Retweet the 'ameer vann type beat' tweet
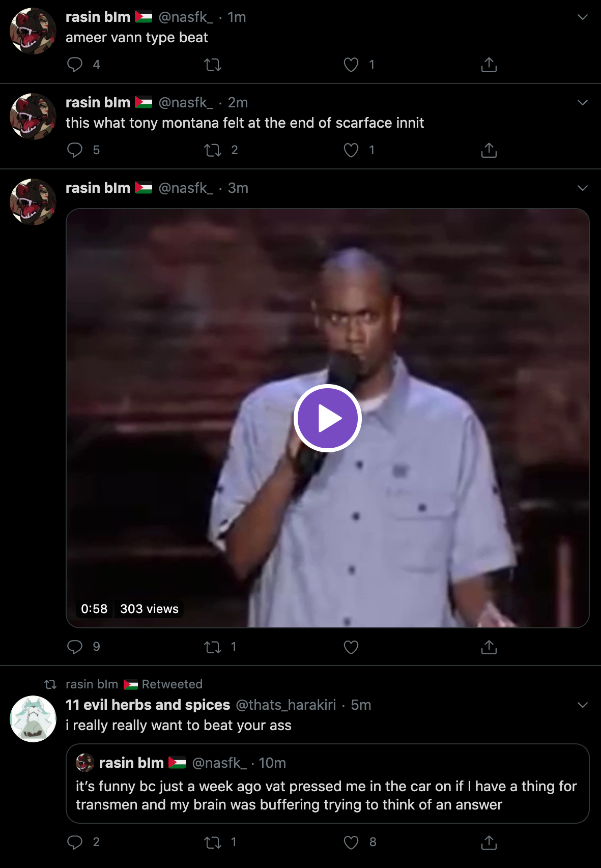The width and height of the screenshot is (601, 868). pos(213,65)
